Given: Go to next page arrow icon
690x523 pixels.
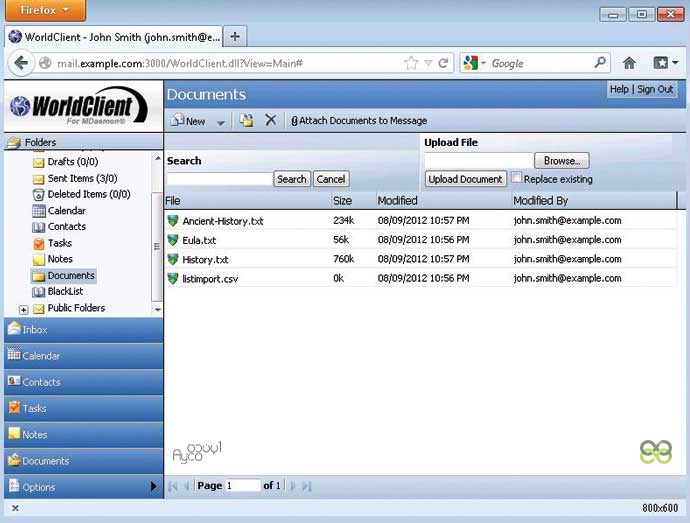Looking at the screenshot, I should click(293, 486).
